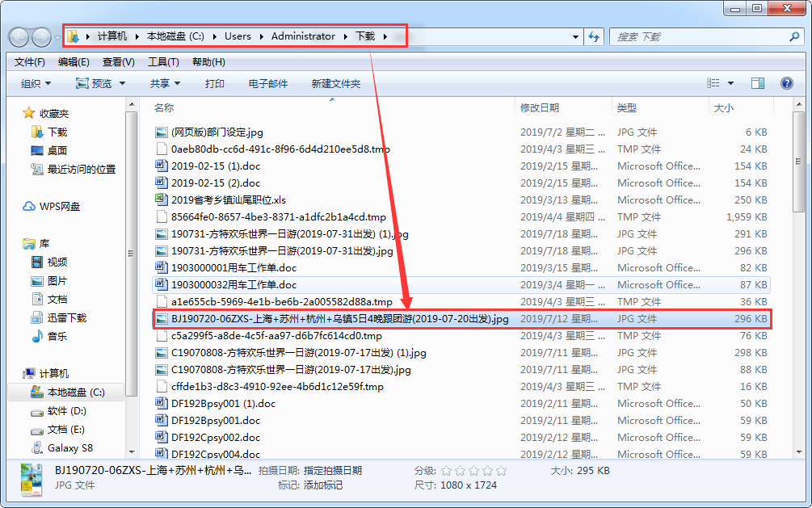The width and height of the screenshot is (812, 508).
Task: Open the help question mark icon
Action: [x=786, y=83]
